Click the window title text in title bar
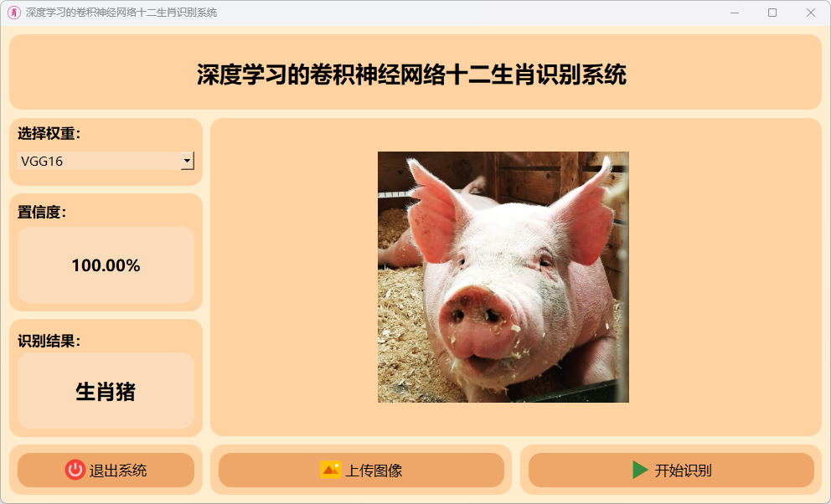This screenshot has width=831, height=504. 121,13
